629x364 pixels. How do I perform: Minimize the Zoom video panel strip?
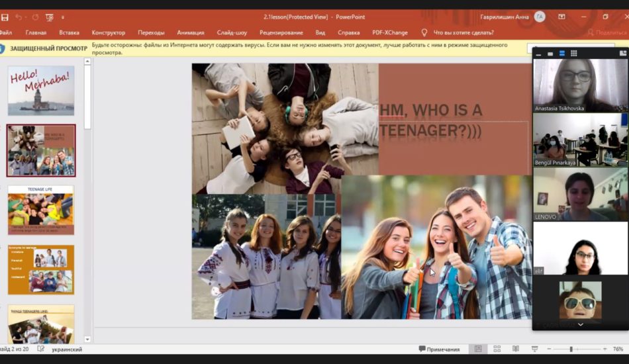coord(538,54)
